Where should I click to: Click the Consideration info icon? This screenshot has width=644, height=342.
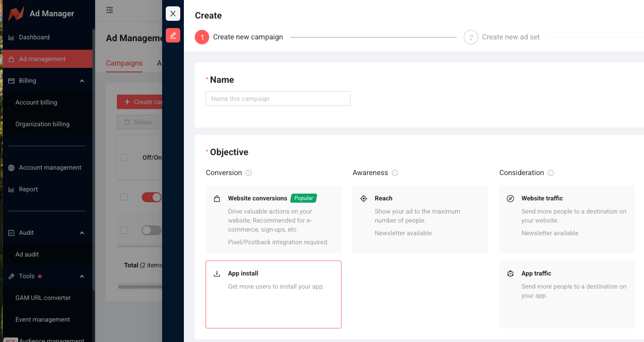pyautogui.click(x=551, y=173)
